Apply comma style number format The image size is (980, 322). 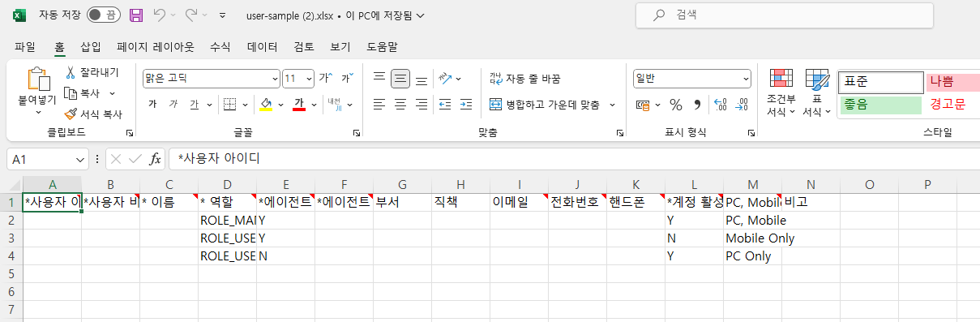pyautogui.click(x=696, y=105)
